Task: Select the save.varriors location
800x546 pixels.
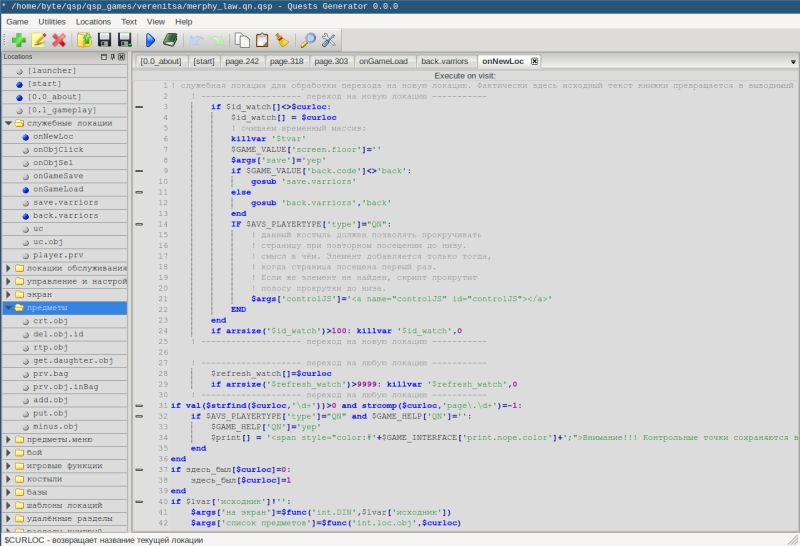Action: click(66, 202)
